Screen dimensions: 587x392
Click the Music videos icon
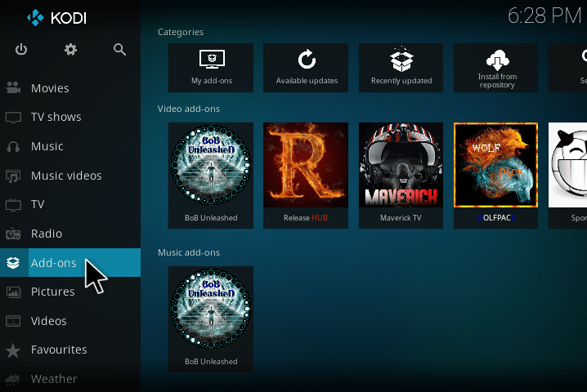tap(13, 176)
